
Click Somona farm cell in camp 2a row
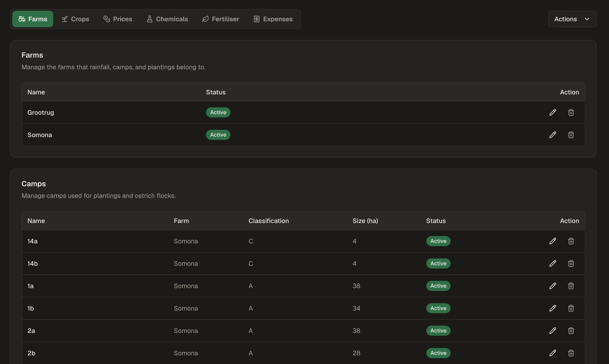[x=186, y=331]
